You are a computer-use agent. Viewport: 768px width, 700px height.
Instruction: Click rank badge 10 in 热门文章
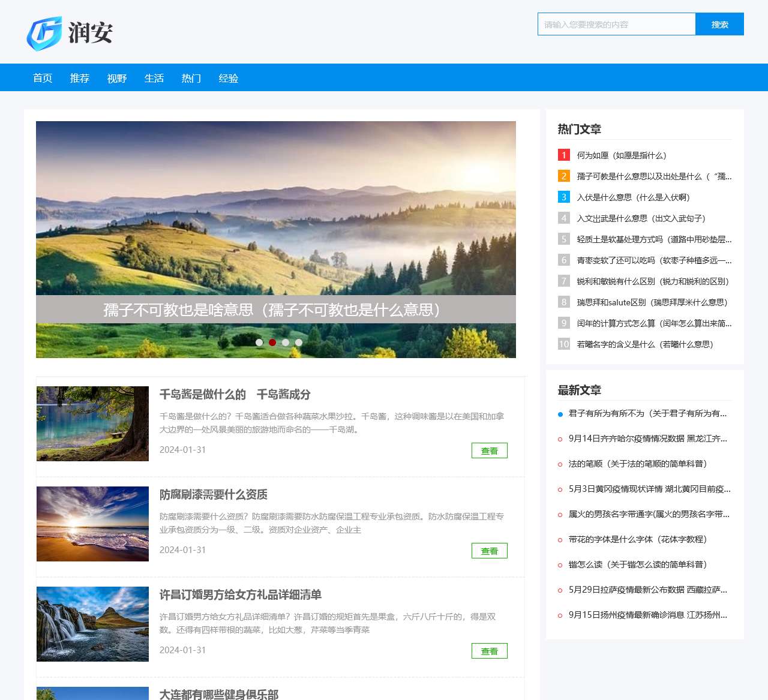click(x=564, y=344)
